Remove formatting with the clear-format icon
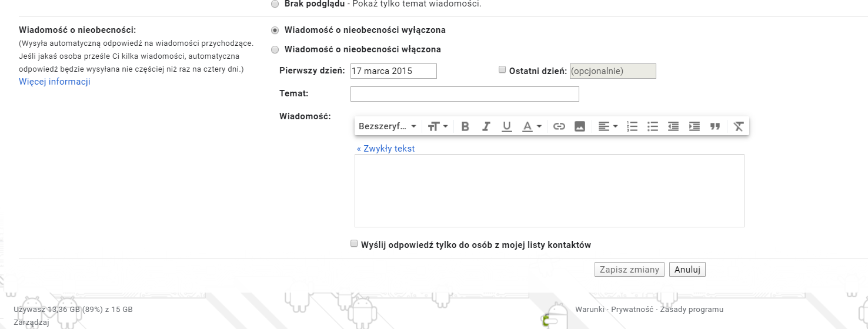 point(739,126)
